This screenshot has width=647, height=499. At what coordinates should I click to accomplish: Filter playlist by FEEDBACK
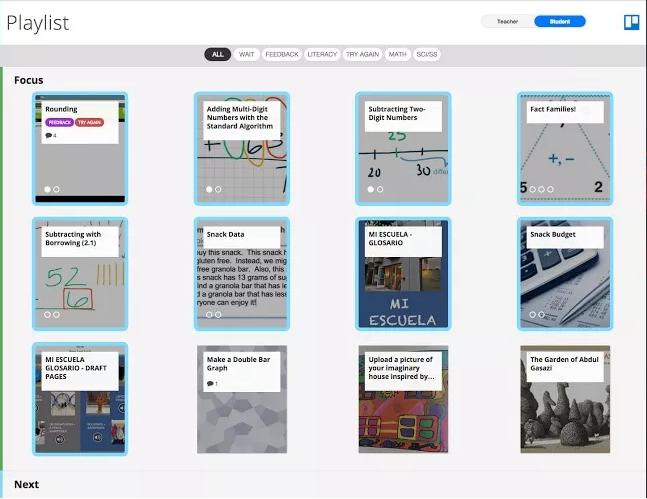pos(282,54)
